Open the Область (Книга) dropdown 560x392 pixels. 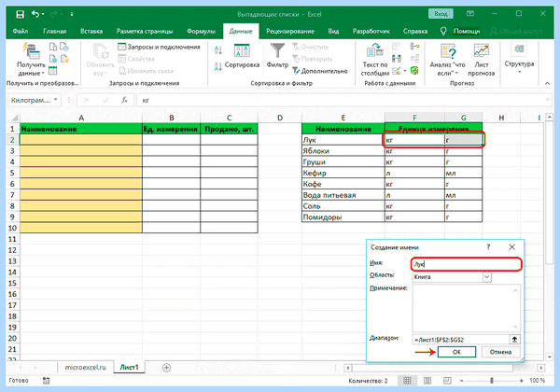click(487, 277)
